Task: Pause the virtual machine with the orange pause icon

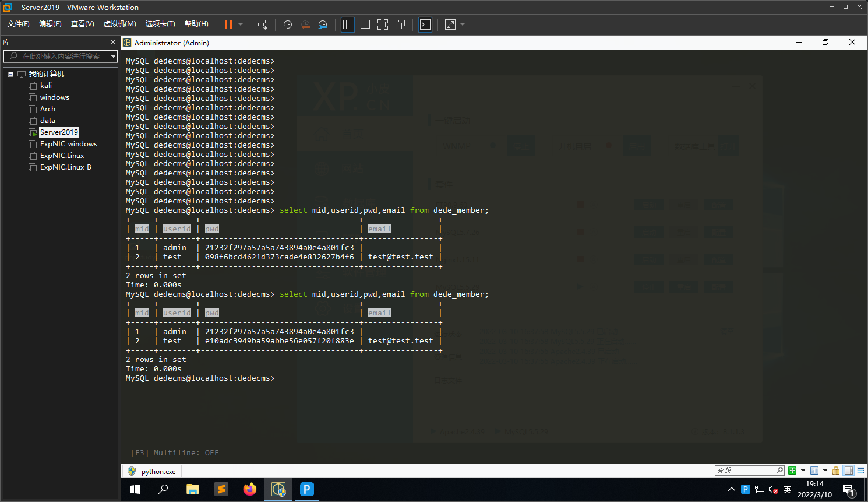Action: point(228,24)
